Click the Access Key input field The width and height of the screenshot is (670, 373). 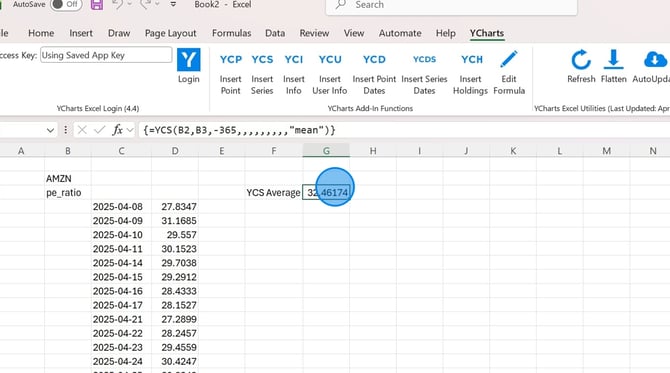coord(106,55)
